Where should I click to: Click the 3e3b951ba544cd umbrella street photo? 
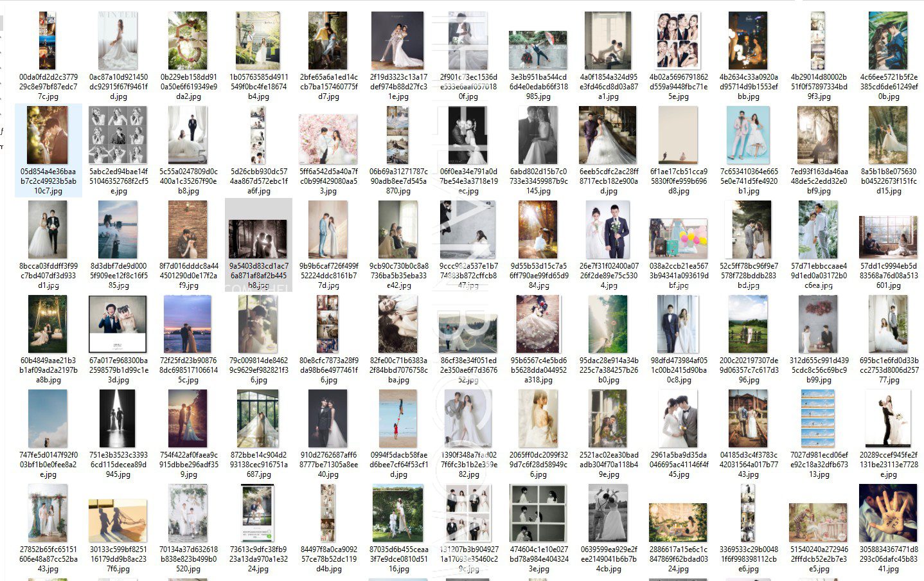point(538,49)
